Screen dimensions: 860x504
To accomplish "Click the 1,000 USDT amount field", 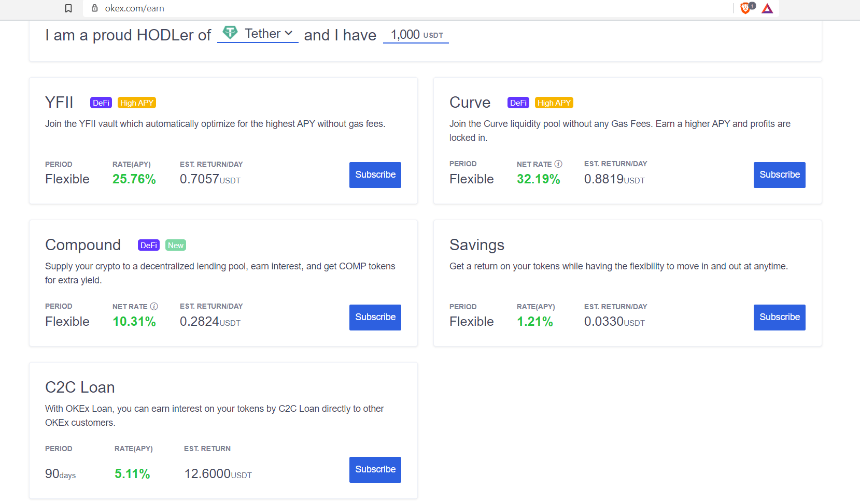I will (416, 35).
